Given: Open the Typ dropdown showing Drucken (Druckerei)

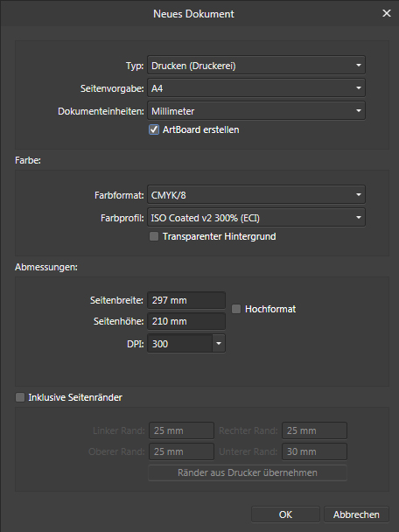Looking at the screenshot, I should (256, 65).
